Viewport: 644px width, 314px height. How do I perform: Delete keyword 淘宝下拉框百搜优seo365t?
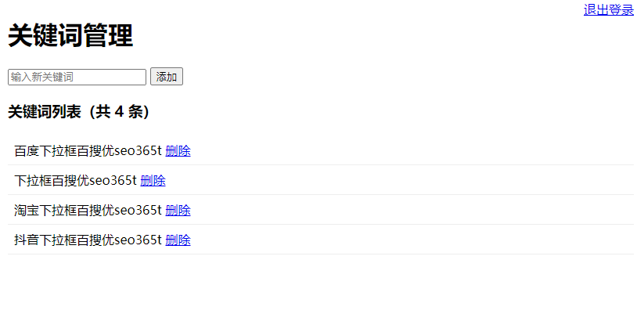tap(178, 210)
